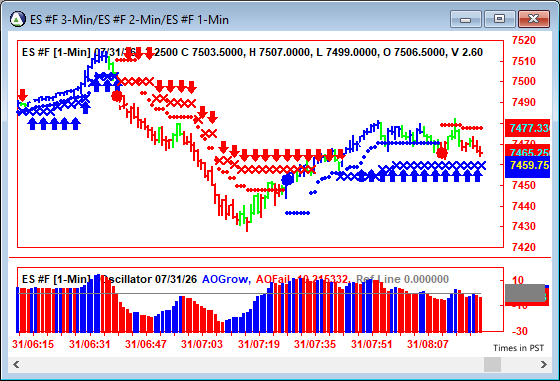Click the AOFail indicator label
The image size is (560, 381).
pos(272,279)
